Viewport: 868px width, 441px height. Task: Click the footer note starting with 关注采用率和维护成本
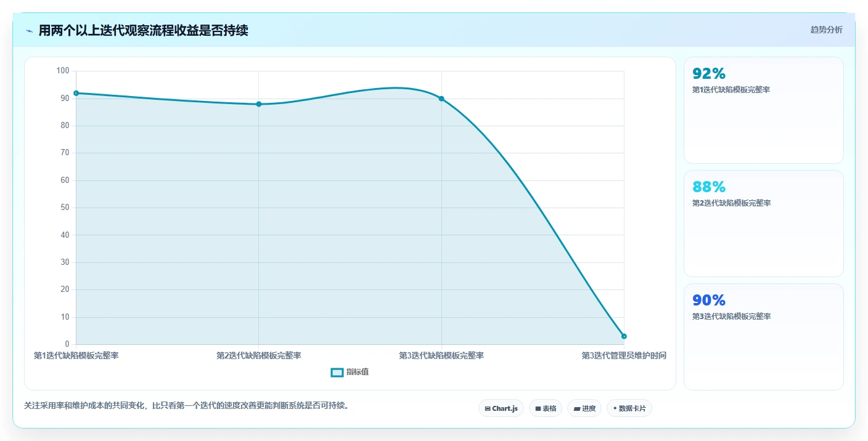tap(187, 406)
